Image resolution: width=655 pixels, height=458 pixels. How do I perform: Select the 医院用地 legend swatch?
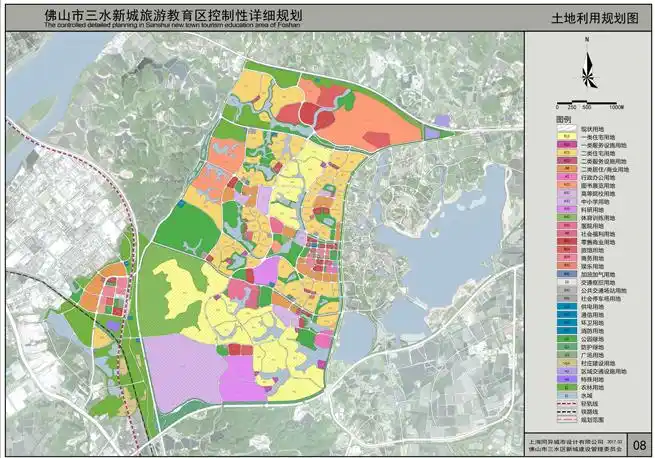[x=565, y=228]
